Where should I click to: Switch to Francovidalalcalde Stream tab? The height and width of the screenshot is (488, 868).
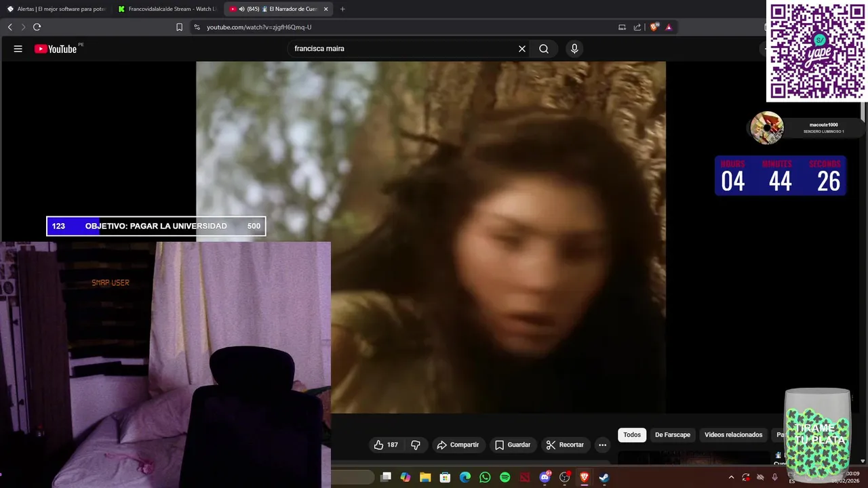[167, 9]
